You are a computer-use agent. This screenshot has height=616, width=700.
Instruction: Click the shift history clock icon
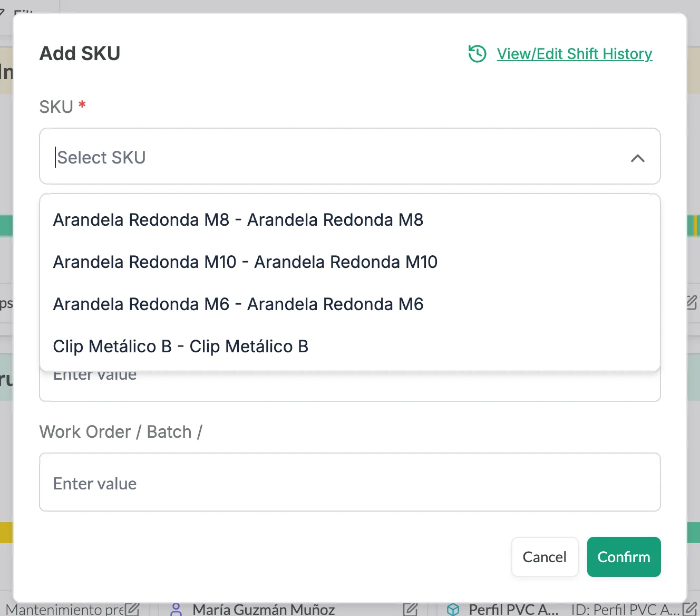[478, 54]
